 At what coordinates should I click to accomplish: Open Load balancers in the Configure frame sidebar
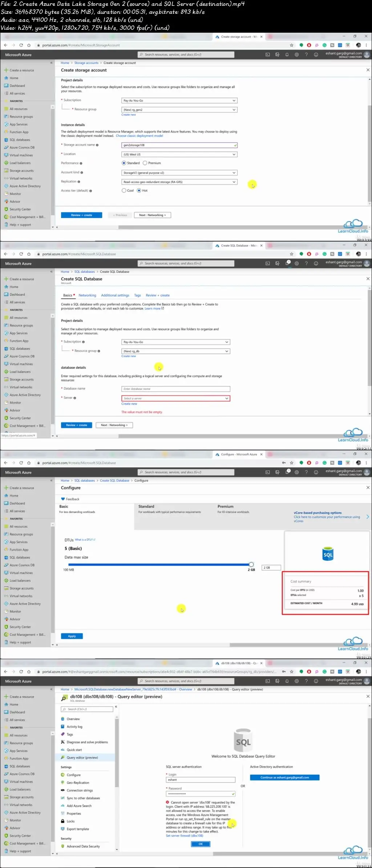coord(20,580)
